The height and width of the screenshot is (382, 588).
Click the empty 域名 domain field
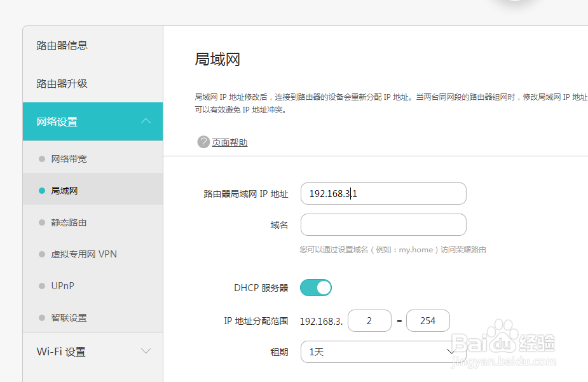(383, 224)
